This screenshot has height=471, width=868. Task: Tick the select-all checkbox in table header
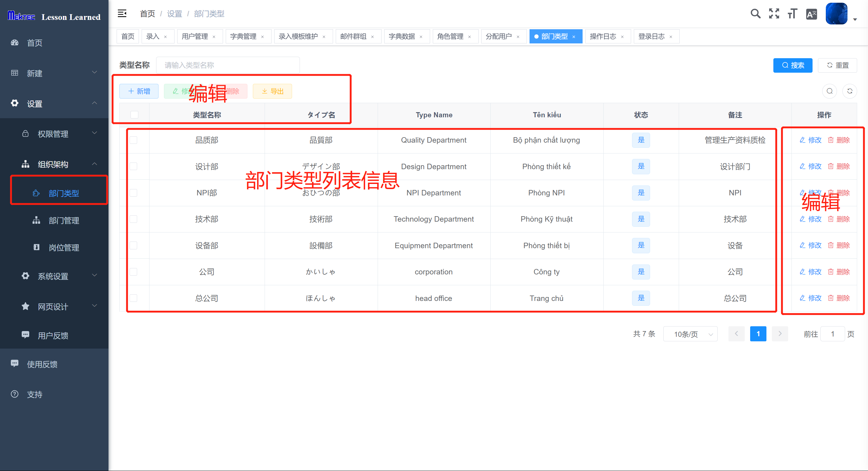[134, 115]
